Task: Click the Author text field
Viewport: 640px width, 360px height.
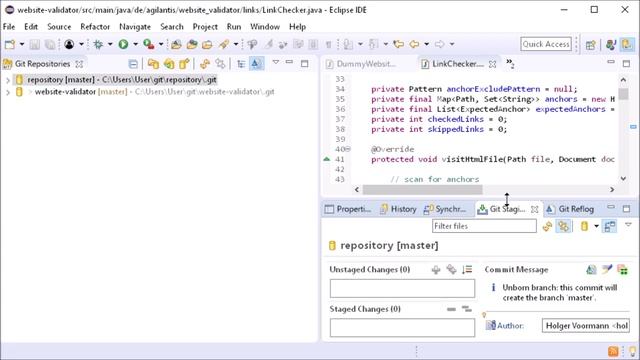Action: click(585, 326)
